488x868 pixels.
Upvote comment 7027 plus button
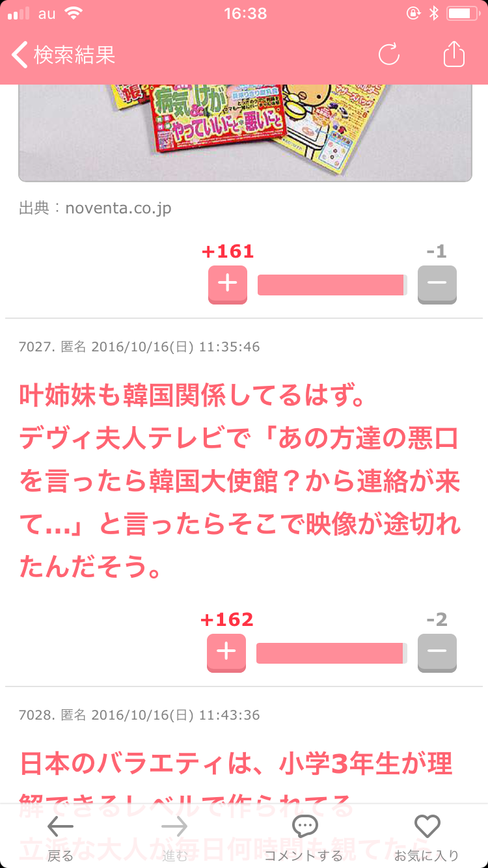(x=226, y=653)
